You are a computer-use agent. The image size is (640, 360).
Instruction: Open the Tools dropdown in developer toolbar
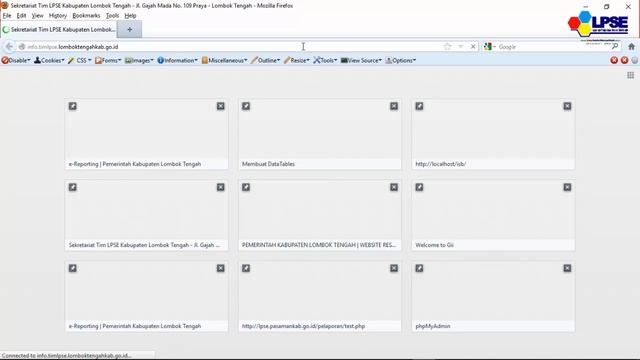point(325,60)
